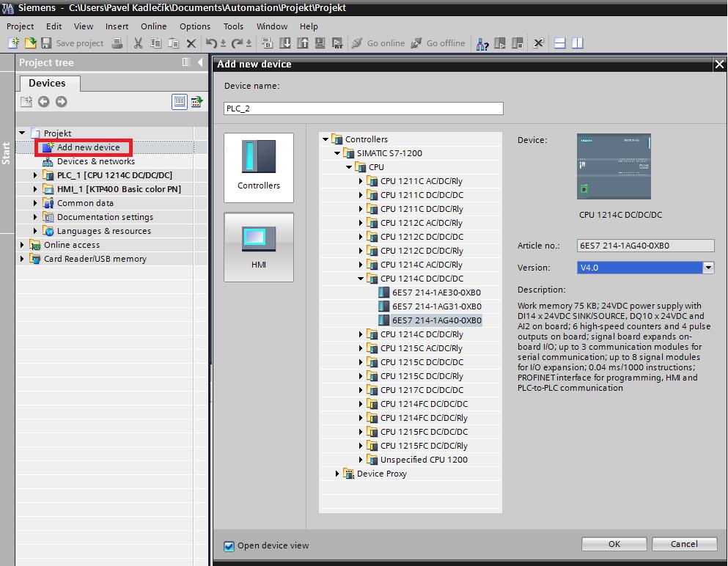Open the Edit menu

[54, 26]
